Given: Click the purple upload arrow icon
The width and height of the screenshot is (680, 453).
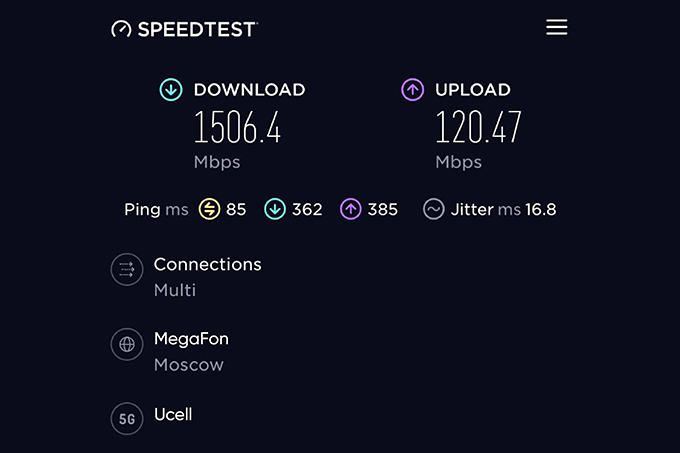Looking at the screenshot, I should pyautogui.click(x=412, y=90).
